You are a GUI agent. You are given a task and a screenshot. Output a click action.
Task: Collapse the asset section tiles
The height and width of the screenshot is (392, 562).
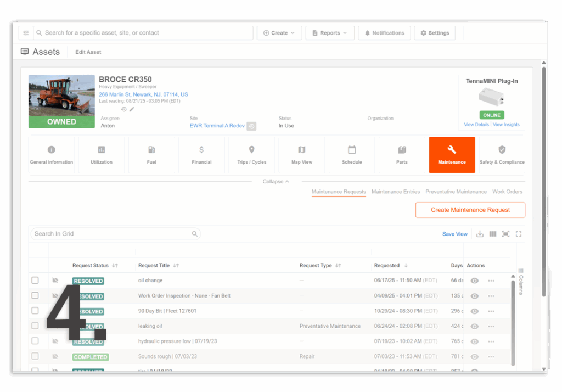276,182
